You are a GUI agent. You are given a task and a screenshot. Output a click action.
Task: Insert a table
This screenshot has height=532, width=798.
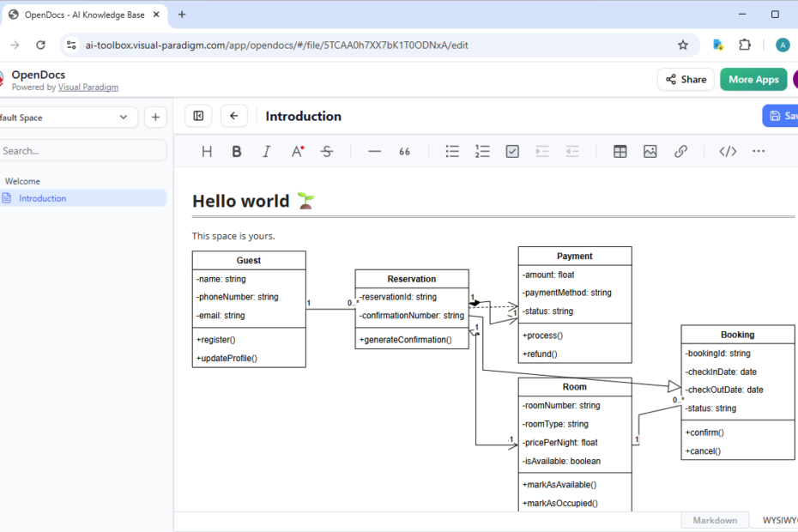coord(620,152)
